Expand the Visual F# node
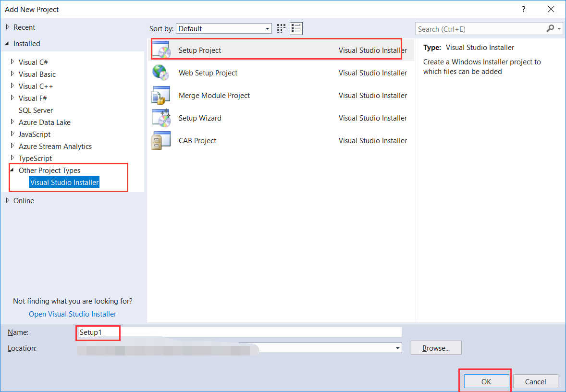 (x=12, y=98)
